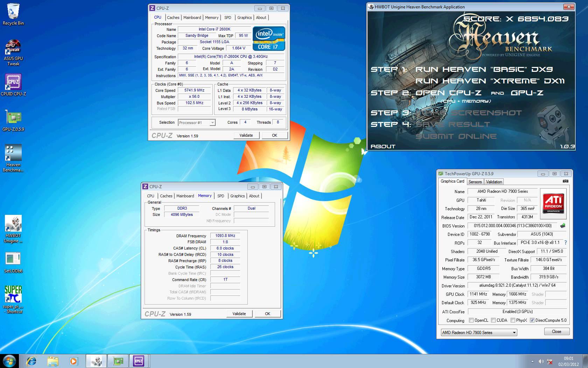
Task: Switch to Sensors tab in GPU-Z
Action: [x=475, y=182]
